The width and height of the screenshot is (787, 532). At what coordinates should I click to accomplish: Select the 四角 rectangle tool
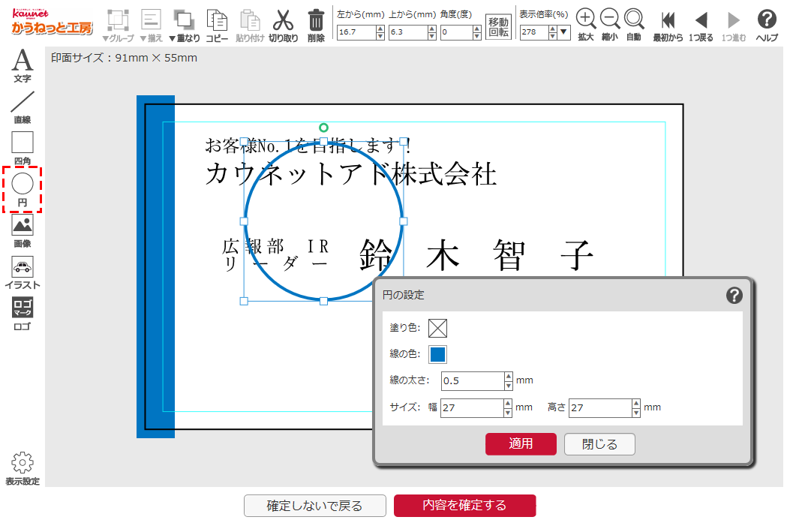click(22, 148)
